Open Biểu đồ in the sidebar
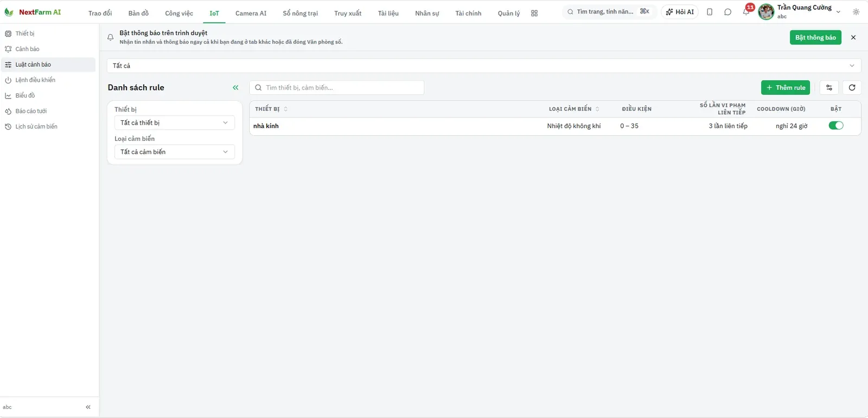Viewport: 868px width, 418px height. [x=48, y=96]
